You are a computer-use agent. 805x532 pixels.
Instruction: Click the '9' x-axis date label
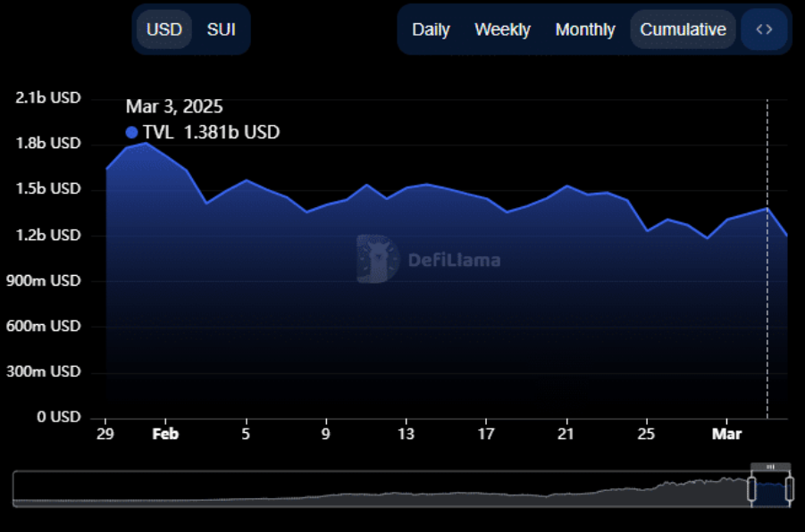(325, 434)
